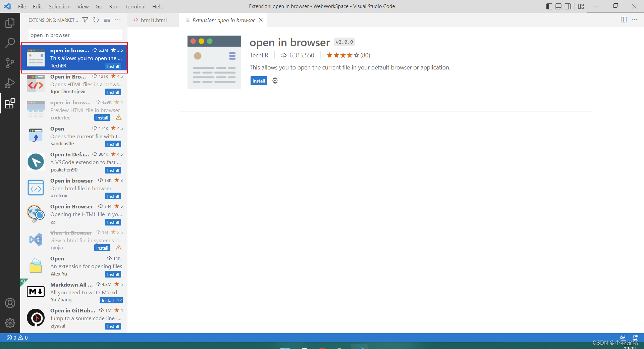
Task: Click version badge v2.0.0
Action: click(344, 42)
